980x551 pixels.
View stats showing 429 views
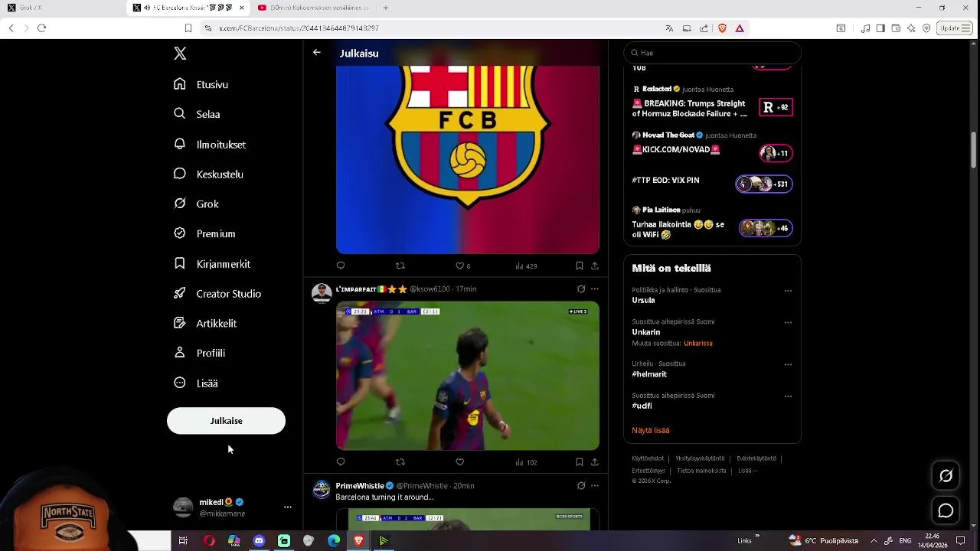coord(526,266)
